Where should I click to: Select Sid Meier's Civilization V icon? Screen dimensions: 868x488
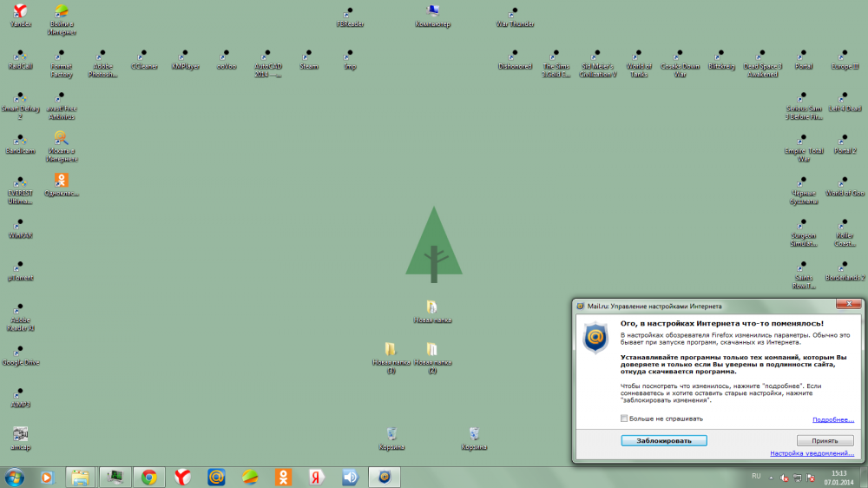tap(597, 63)
